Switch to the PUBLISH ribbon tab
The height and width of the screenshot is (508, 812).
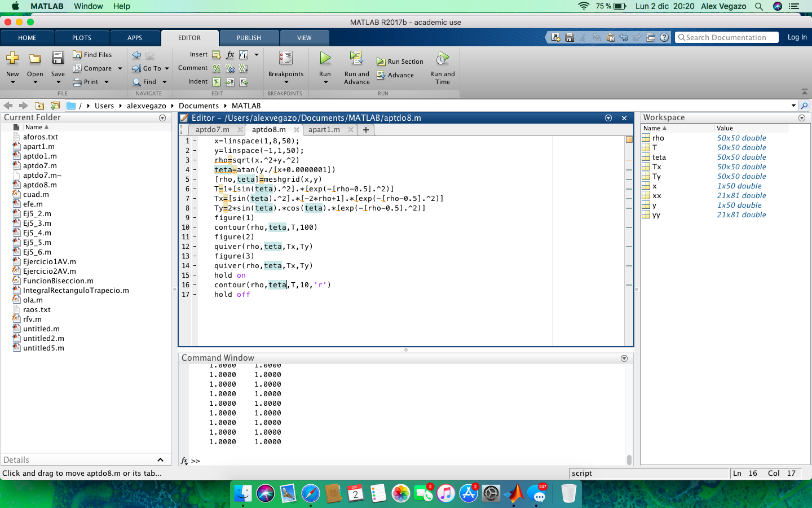coord(249,38)
